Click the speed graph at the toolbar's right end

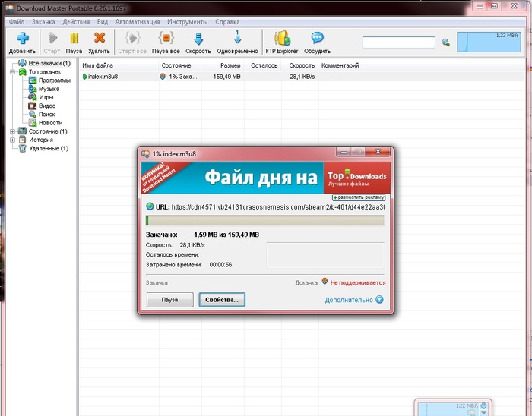[489, 42]
